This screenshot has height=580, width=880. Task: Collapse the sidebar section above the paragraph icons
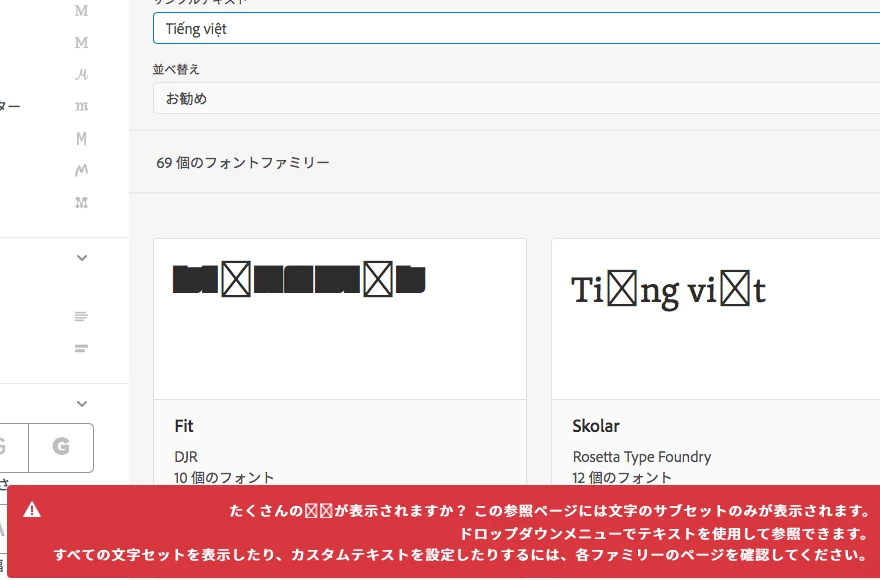(x=82, y=258)
